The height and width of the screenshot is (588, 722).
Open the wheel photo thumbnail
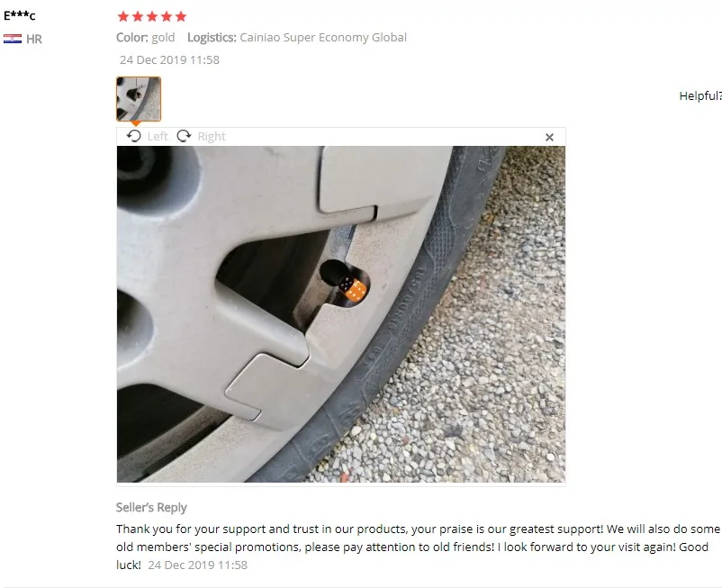tap(139, 99)
